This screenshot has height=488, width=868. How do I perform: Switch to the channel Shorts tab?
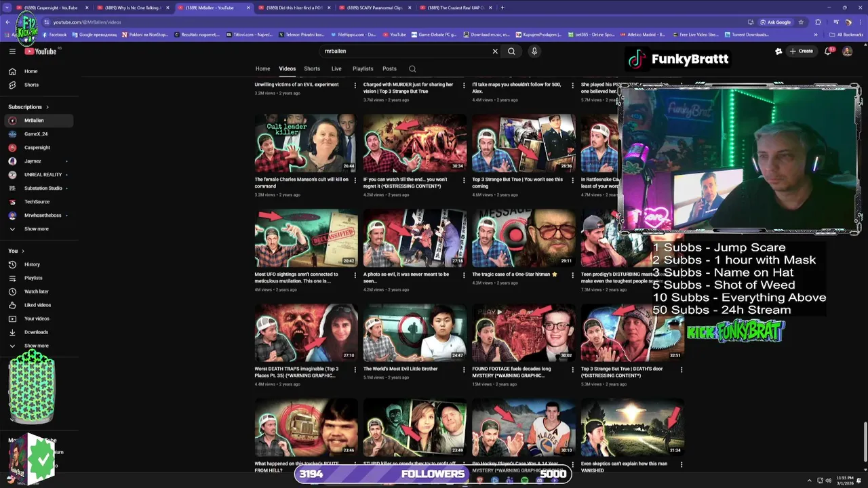point(312,68)
